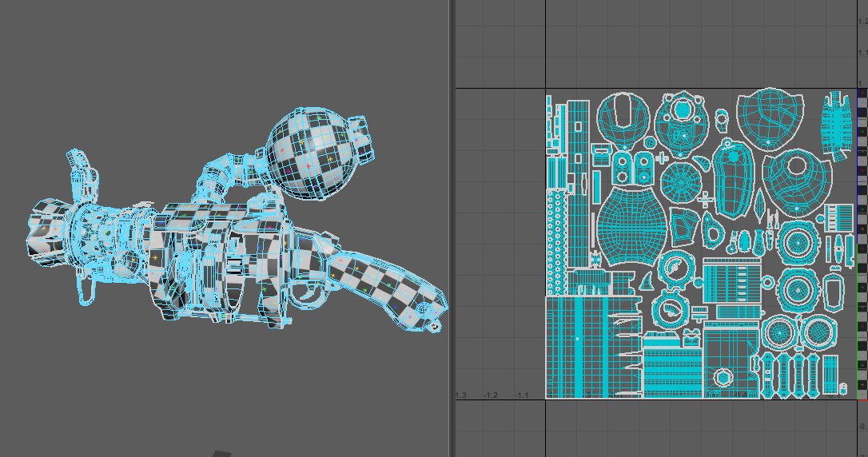
Task: Pick the leaf-shaped narrow UV shell
Action: tap(761, 204)
